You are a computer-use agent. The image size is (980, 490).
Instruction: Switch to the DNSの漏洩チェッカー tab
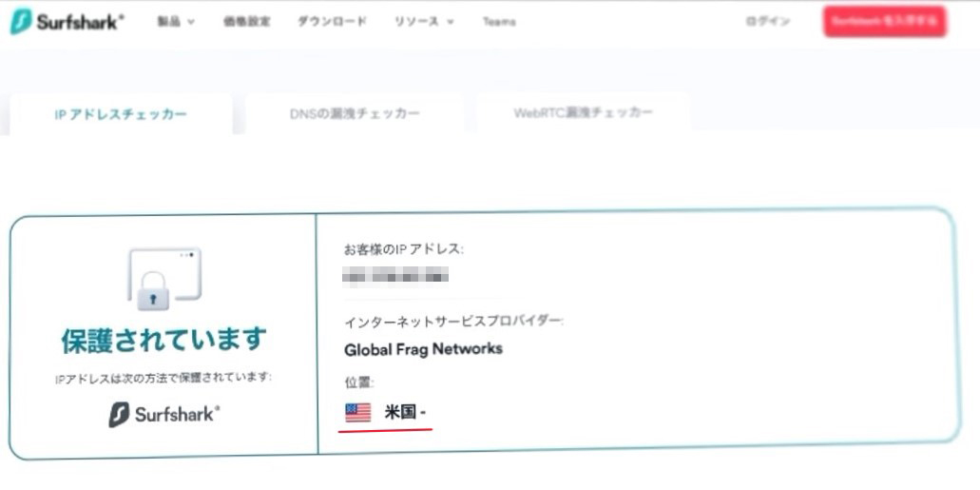355,113
